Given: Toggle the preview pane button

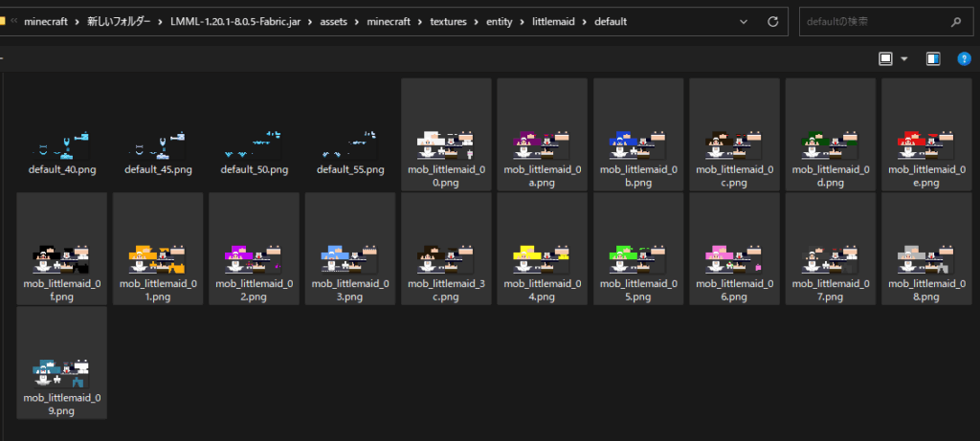Looking at the screenshot, I should pyautogui.click(x=933, y=59).
